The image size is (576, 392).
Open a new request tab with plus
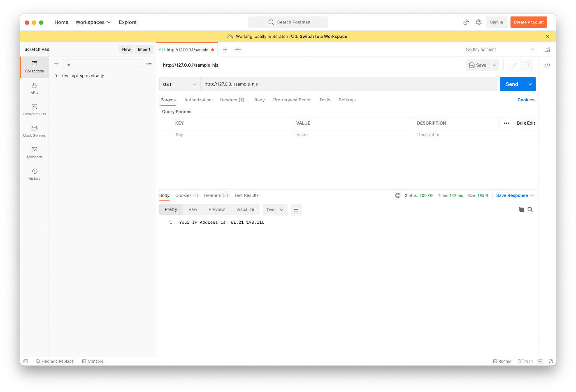coord(225,49)
